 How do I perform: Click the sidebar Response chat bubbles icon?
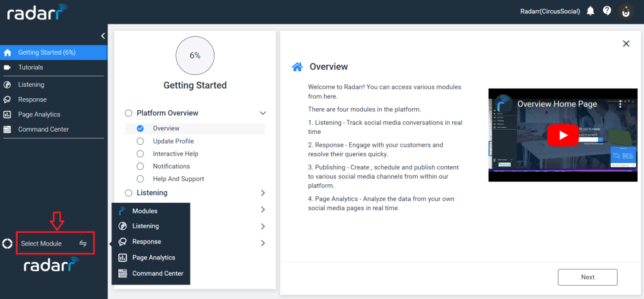pos(7,99)
